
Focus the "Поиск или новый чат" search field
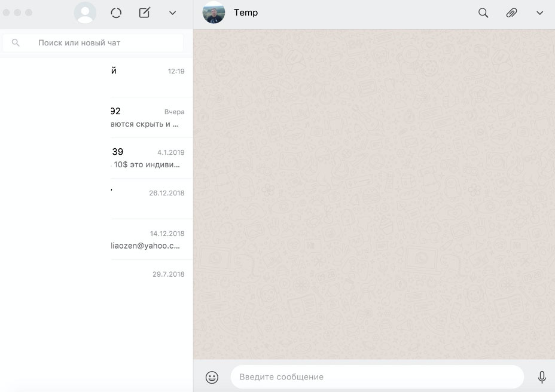click(x=102, y=43)
